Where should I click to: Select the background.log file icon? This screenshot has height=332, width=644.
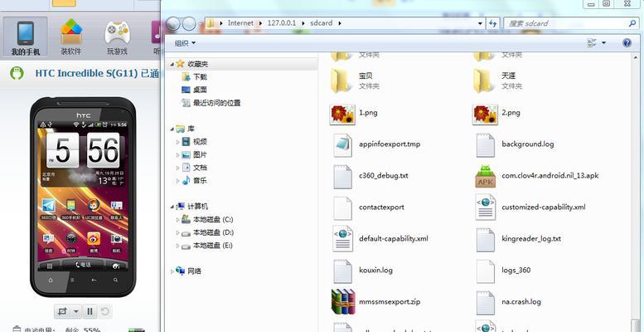[486, 144]
